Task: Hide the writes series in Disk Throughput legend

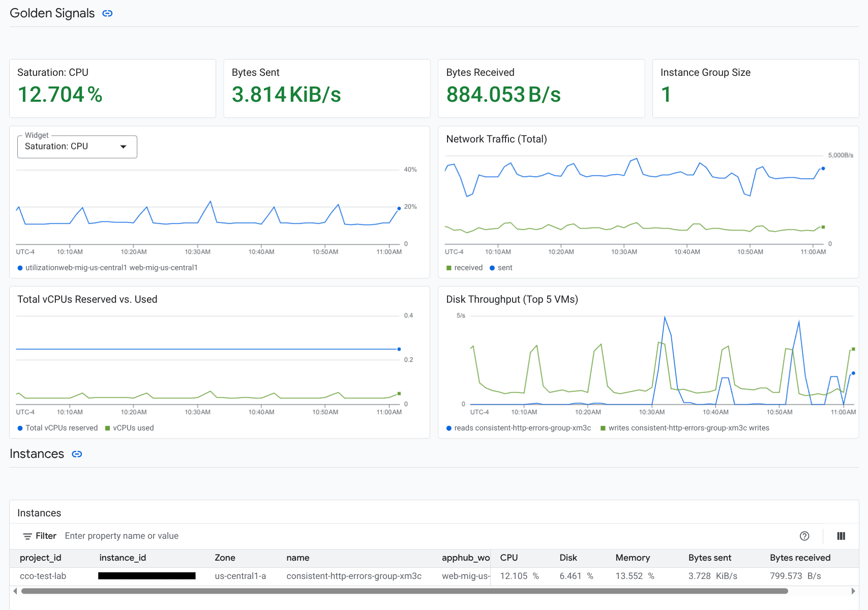Action: coord(685,428)
